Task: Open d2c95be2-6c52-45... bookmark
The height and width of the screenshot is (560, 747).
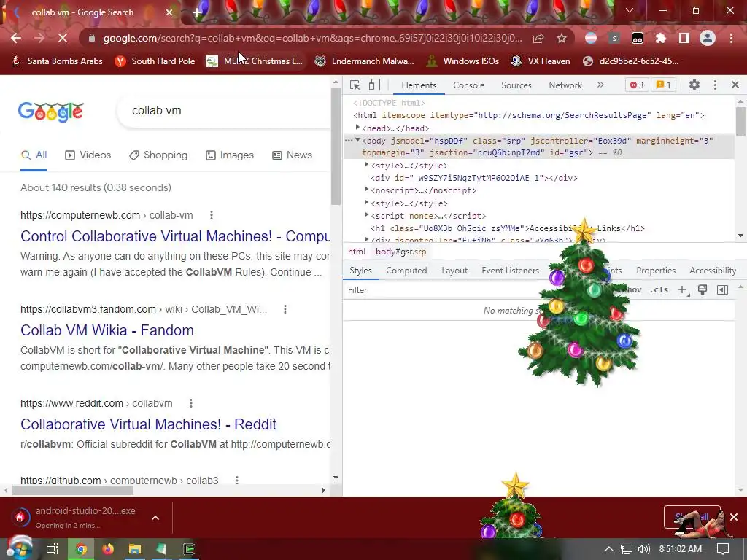Action: click(631, 61)
